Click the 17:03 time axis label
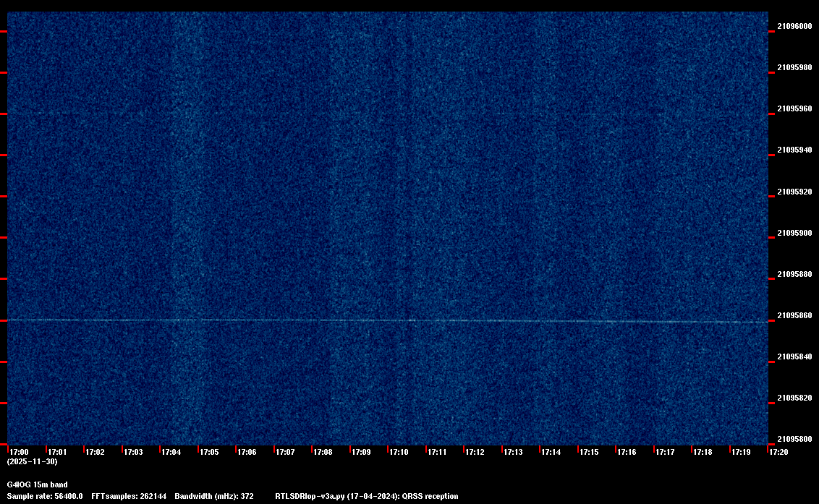The width and height of the screenshot is (819, 504). point(133,452)
